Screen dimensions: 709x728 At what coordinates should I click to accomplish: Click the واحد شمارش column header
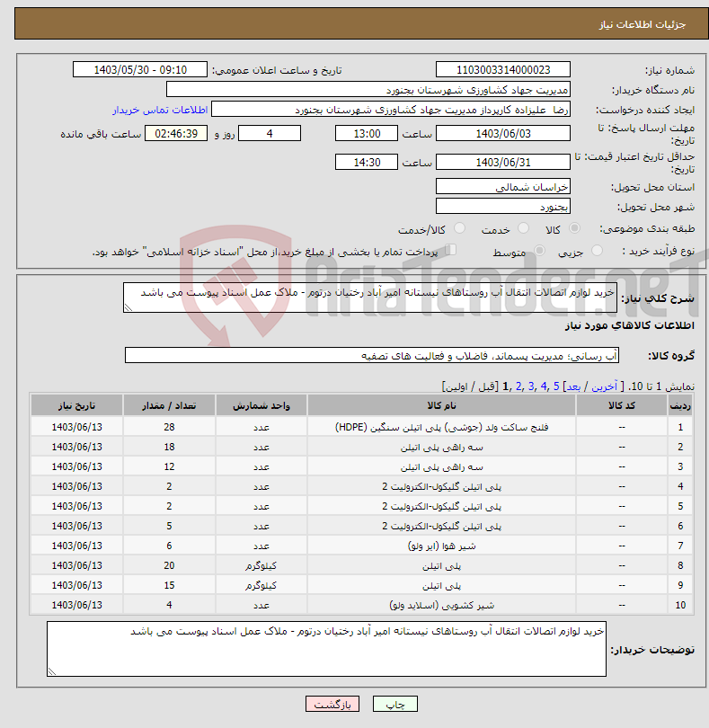tap(261, 405)
